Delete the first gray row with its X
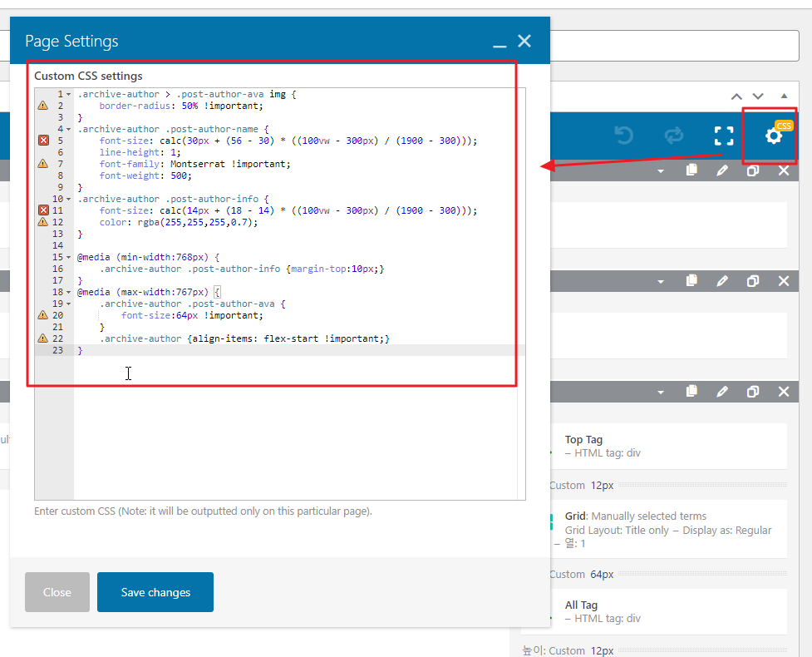 [784, 170]
